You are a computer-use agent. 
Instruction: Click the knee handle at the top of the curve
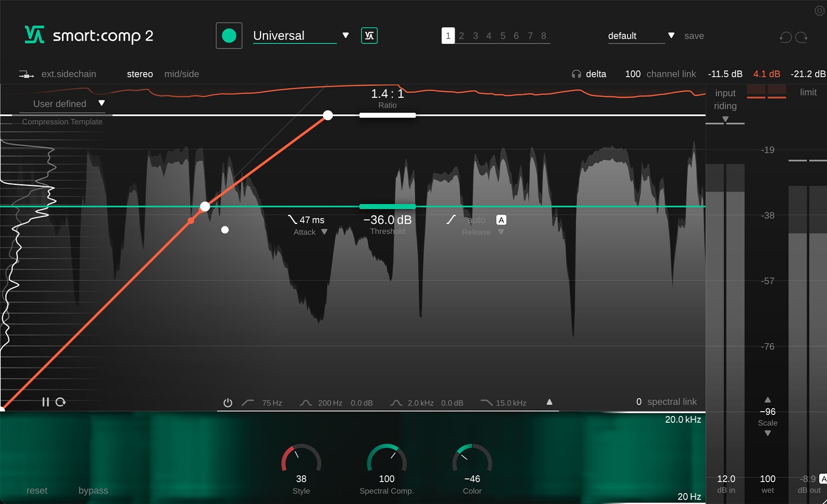(328, 115)
